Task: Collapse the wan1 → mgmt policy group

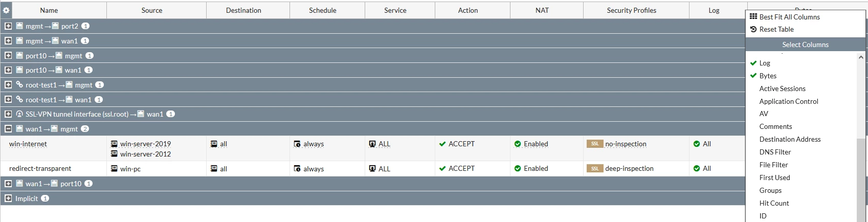Action: (8, 129)
